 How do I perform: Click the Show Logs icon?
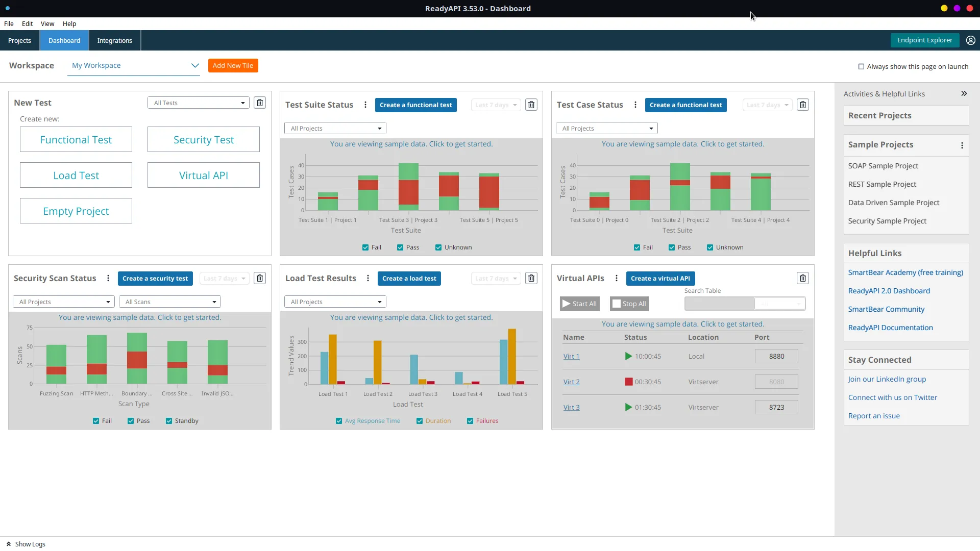[8, 544]
